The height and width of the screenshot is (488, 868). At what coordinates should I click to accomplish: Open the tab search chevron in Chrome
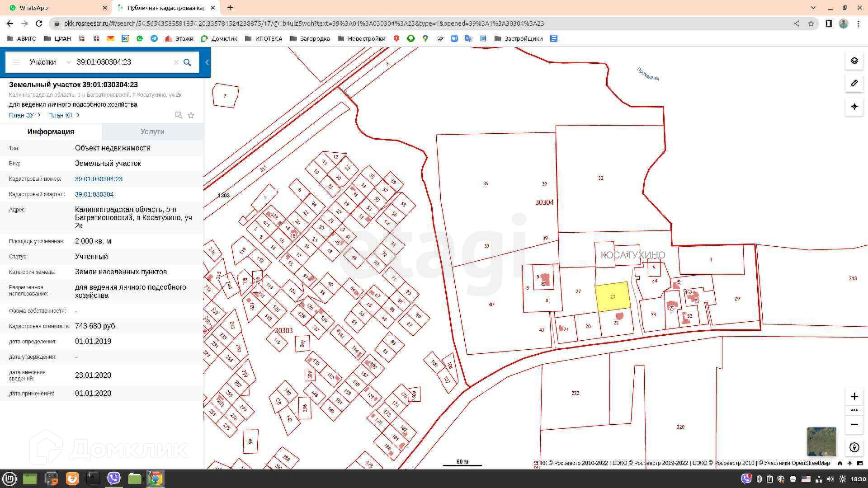point(813,8)
